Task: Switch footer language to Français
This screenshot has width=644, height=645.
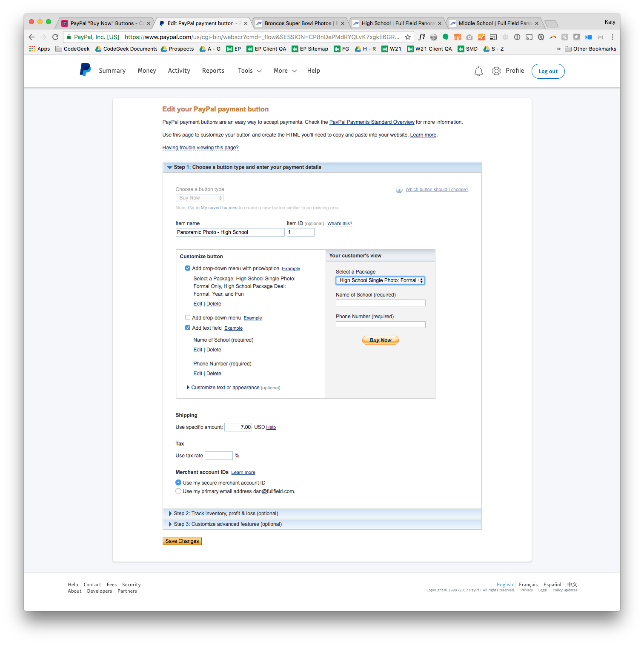Action: 528,585
